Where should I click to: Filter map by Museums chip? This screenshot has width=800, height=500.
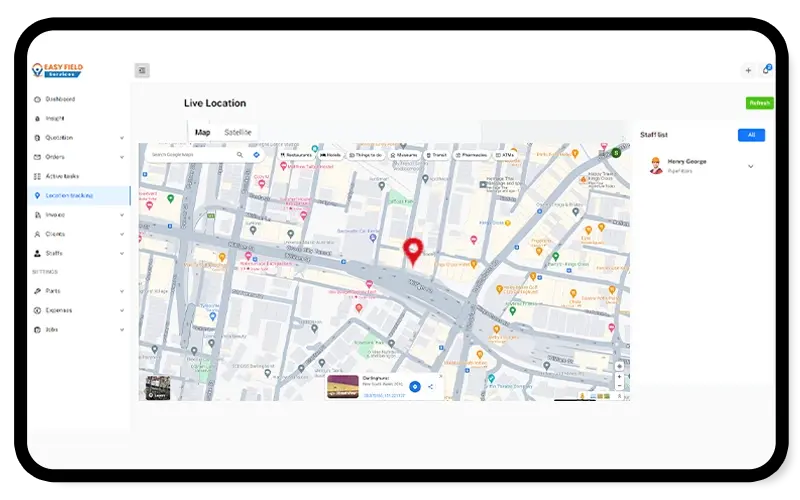coord(404,155)
